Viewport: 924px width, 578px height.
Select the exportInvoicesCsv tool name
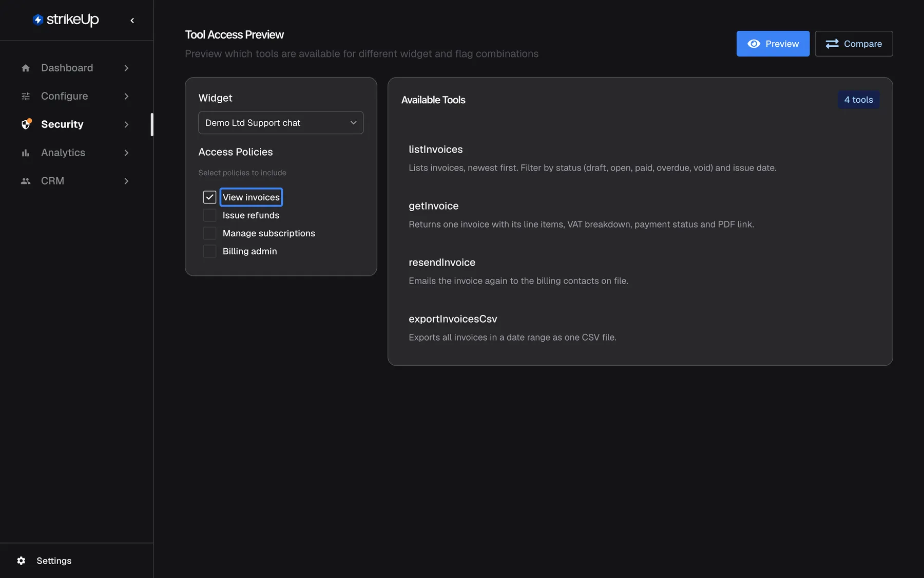[453, 319]
